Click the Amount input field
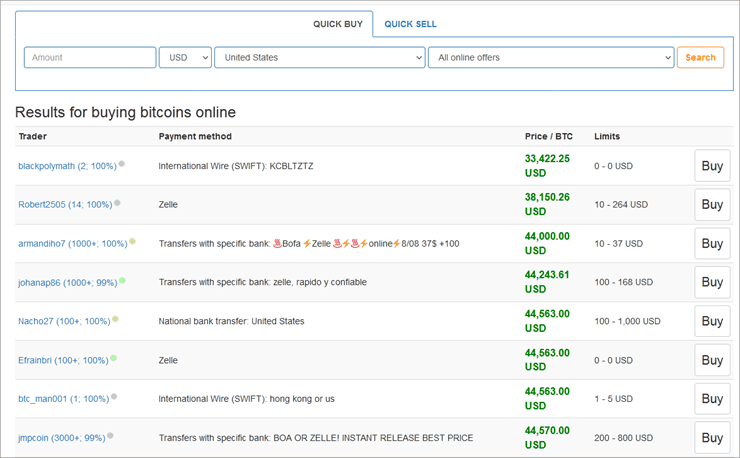Screen dimensions: 740x458 pyautogui.click(x=90, y=58)
